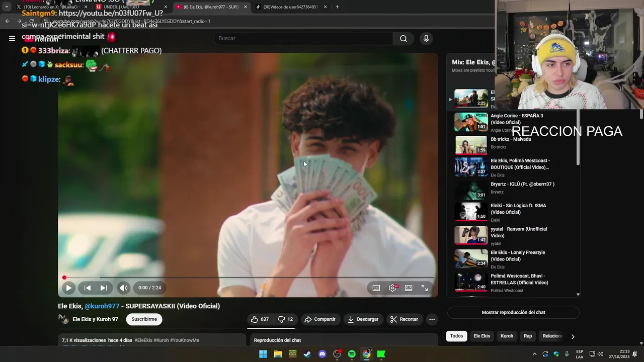This screenshot has width=644, height=362.
Task: Click the #EleEkis hashtag
Action: (143, 340)
